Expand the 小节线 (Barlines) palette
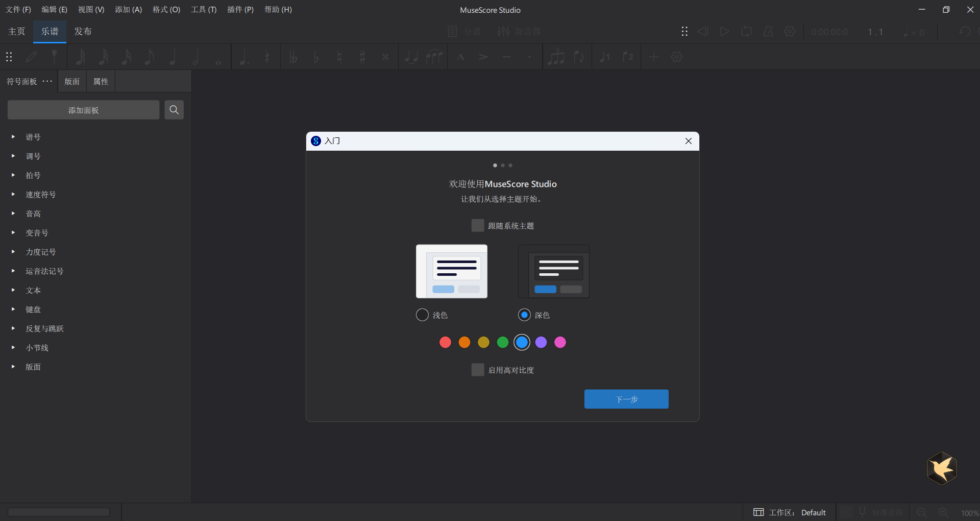Image resolution: width=980 pixels, height=521 pixels. [x=13, y=347]
